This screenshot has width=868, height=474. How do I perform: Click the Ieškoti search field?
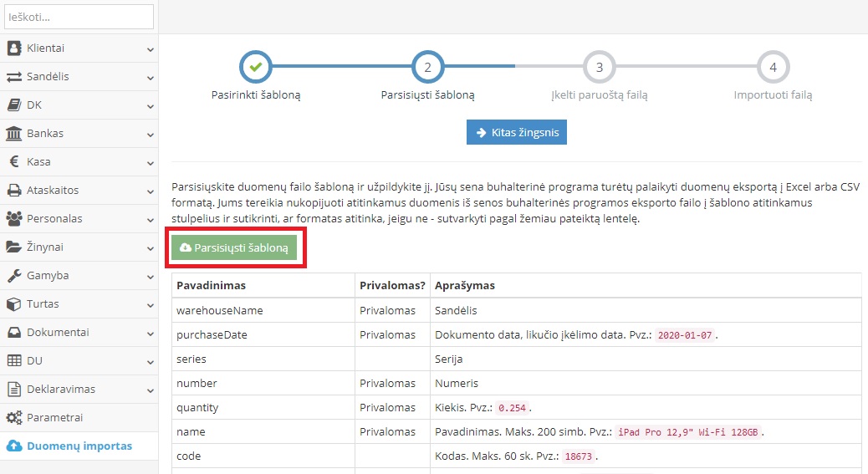tap(79, 17)
